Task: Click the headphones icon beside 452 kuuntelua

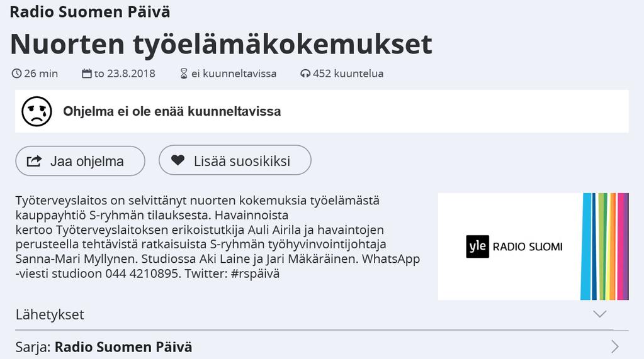Action: pos(305,74)
